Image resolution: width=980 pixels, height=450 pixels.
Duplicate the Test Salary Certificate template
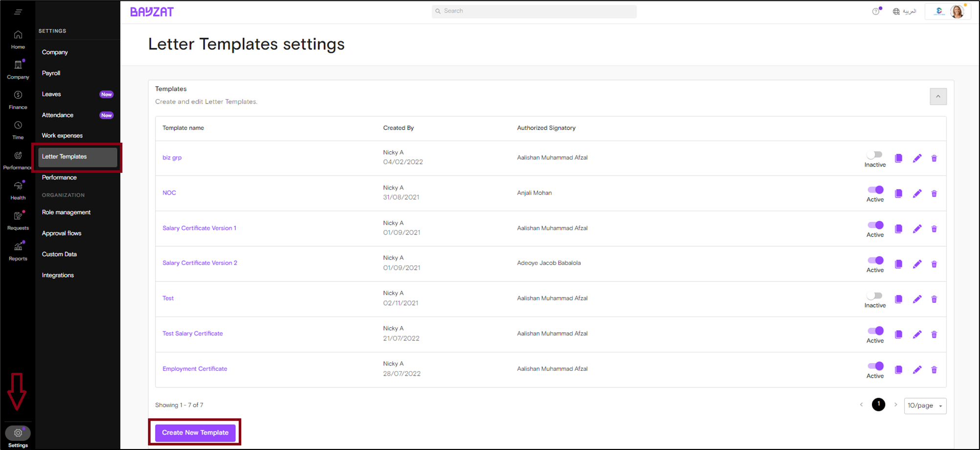pyautogui.click(x=898, y=334)
